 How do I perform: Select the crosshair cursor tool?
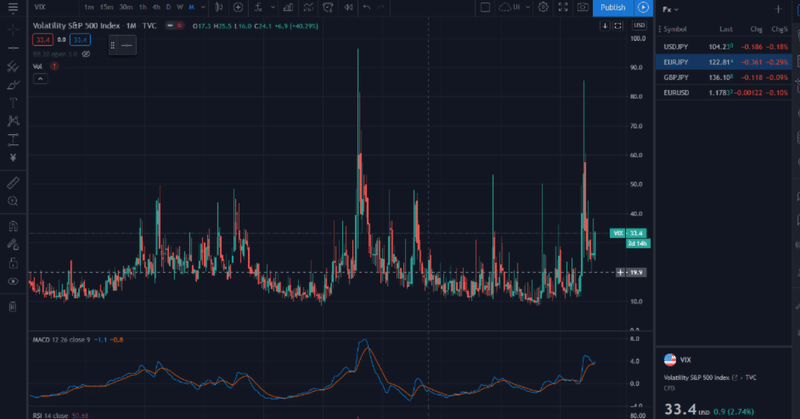coord(13,29)
